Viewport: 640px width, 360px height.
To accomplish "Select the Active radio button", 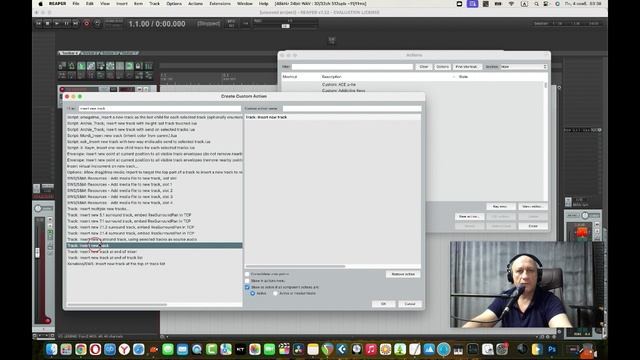I will coord(253,293).
